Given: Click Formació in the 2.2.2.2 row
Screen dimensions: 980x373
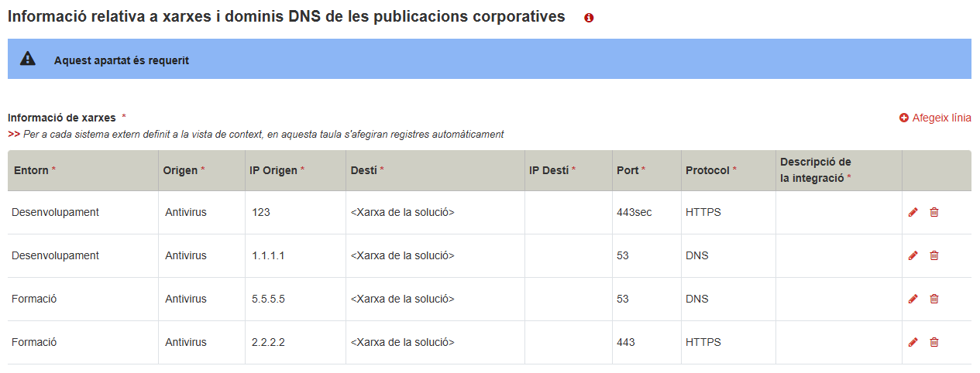Looking at the screenshot, I should click(x=34, y=342).
